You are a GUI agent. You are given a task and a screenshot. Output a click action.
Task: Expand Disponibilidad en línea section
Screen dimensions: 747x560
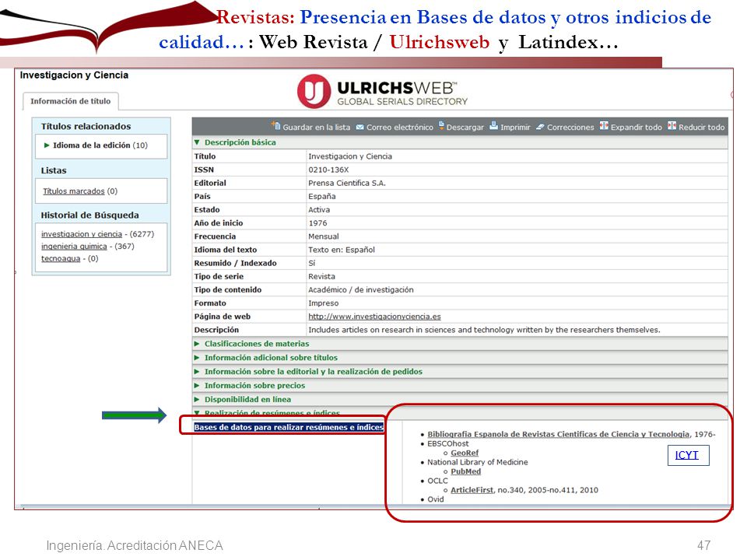(197, 400)
